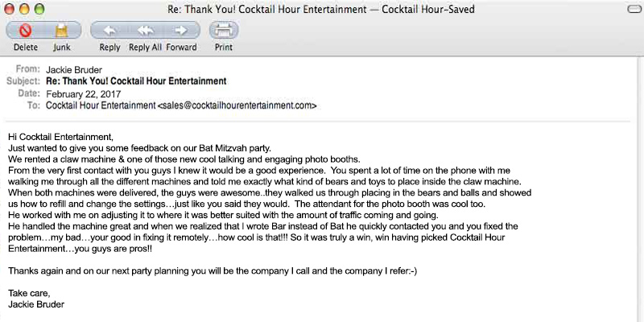Minimize the window with the yellow button
The height and width of the screenshot is (322, 644).
tap(24, 8)
